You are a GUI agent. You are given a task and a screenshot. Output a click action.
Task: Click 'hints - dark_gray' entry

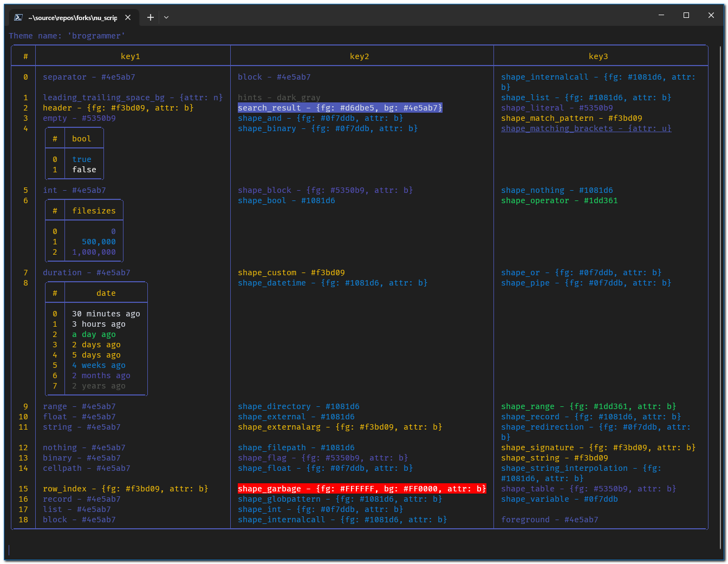click(279, 98)
